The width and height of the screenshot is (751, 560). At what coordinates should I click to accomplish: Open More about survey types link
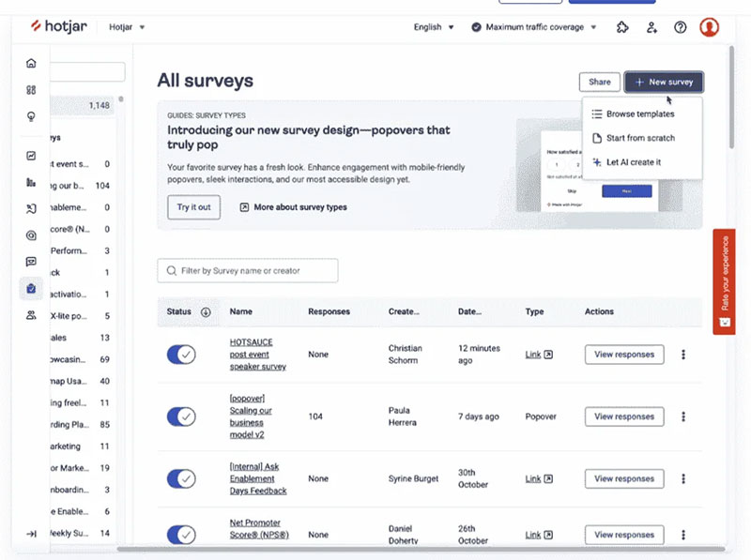click(293, 207)
